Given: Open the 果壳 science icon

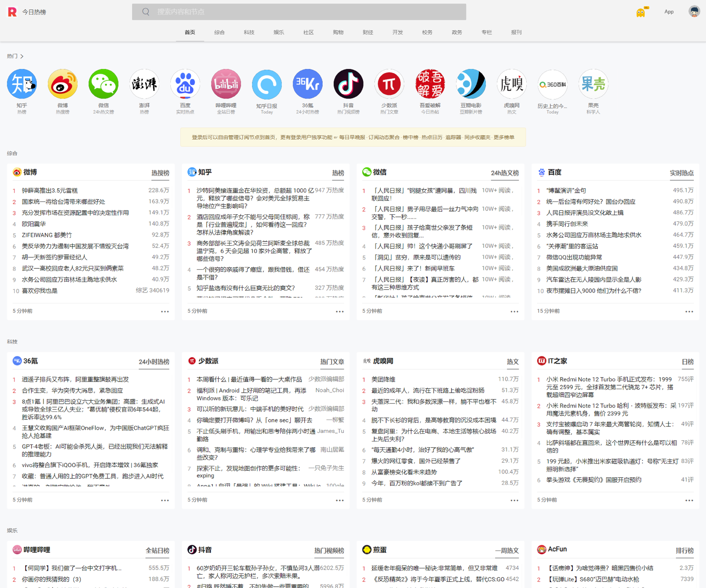Looking at the screenshot, I should coord(593,84).
